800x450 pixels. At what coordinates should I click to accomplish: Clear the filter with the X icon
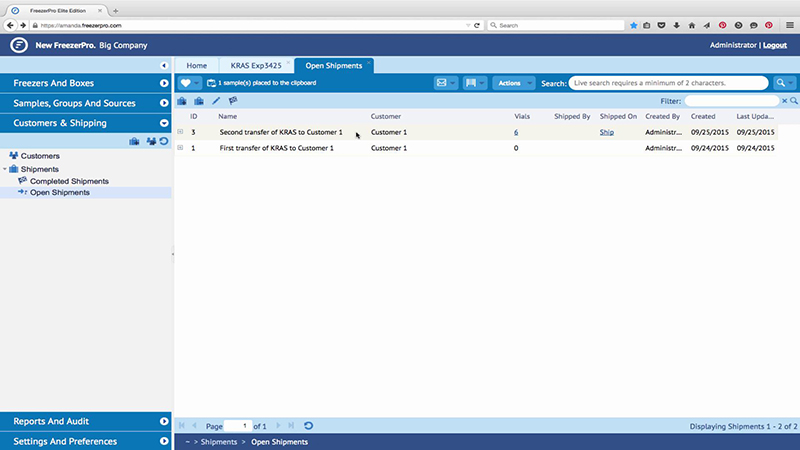pos(785,101)
